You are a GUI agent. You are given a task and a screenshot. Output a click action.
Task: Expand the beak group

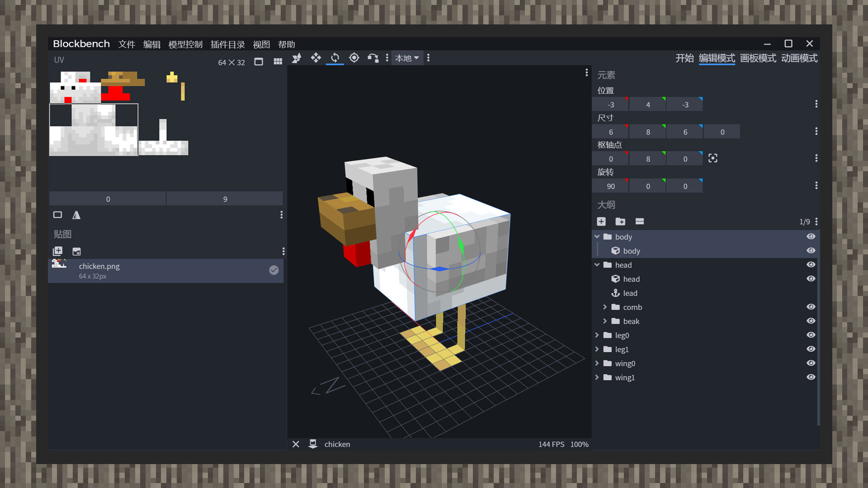(605, 321)
